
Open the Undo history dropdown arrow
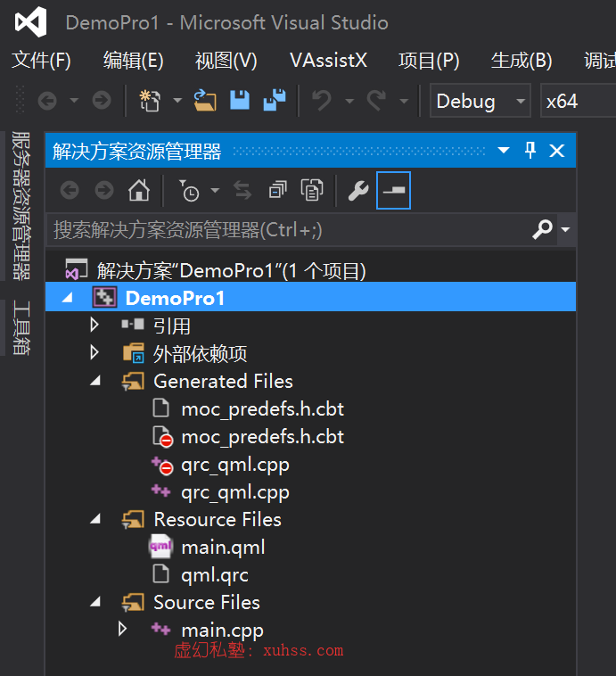point(349,102)
